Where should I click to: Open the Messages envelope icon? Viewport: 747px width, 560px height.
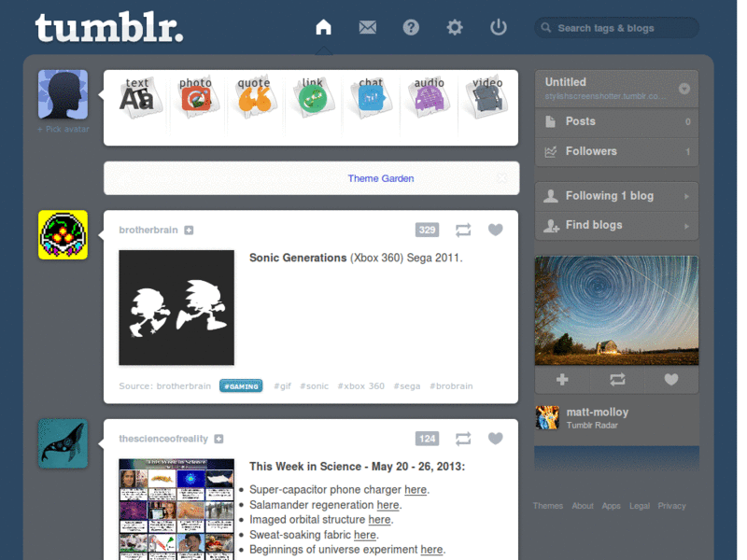pyautogui.click(x=367, y=27)
